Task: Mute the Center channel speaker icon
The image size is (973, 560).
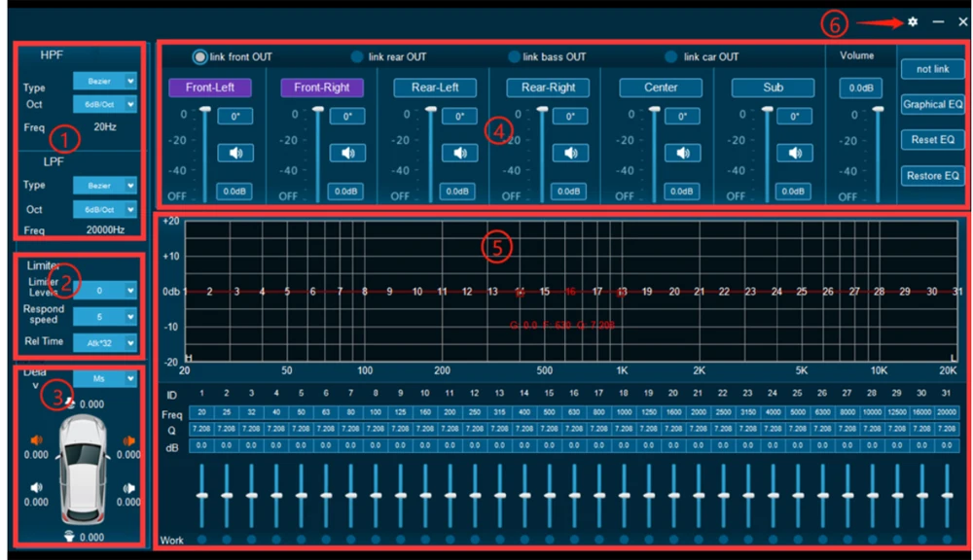Action: (683, 153)
